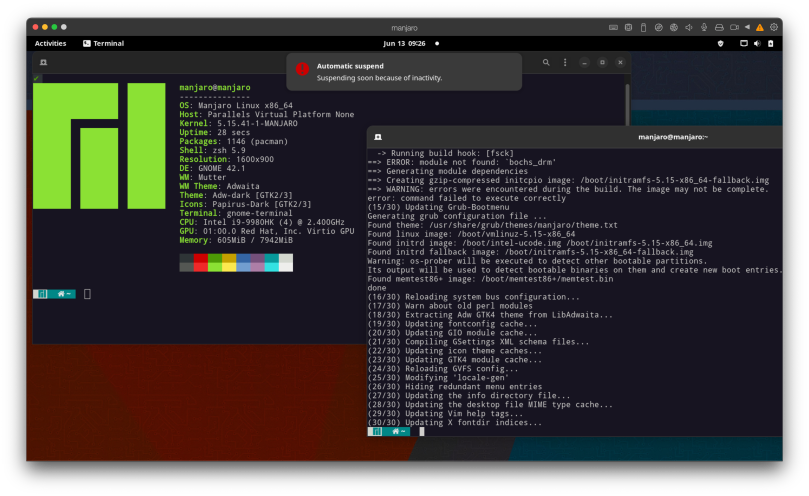Click the yellow macOS minimize dot
The width and height of the screenshot is (809, 496).
point(45,27)
